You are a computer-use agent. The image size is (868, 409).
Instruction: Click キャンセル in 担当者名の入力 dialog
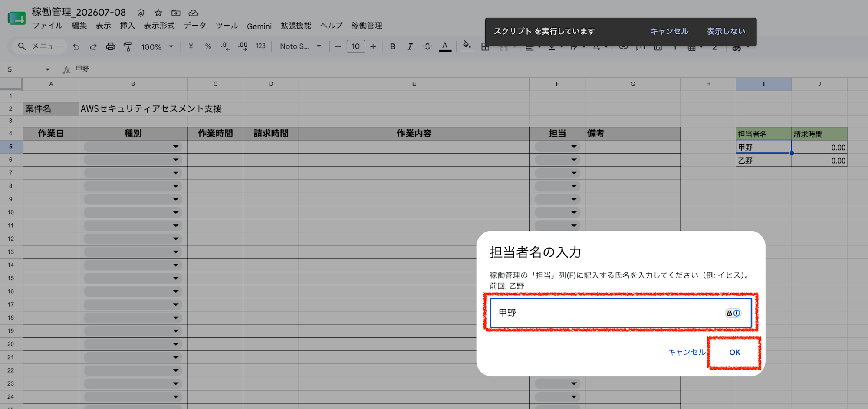coord(687,352)
